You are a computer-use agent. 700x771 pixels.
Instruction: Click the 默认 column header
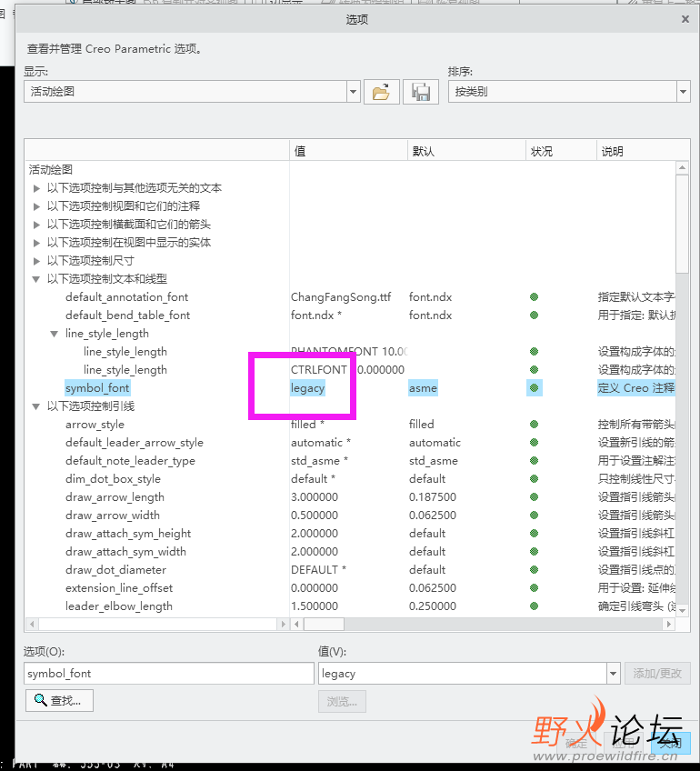[466, 151]
